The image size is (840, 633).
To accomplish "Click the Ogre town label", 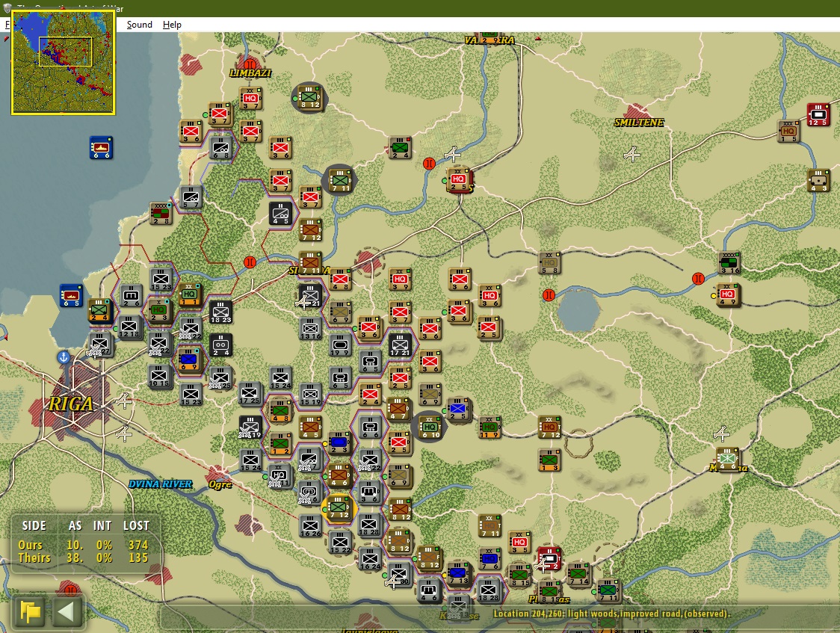I will [220, 484].
